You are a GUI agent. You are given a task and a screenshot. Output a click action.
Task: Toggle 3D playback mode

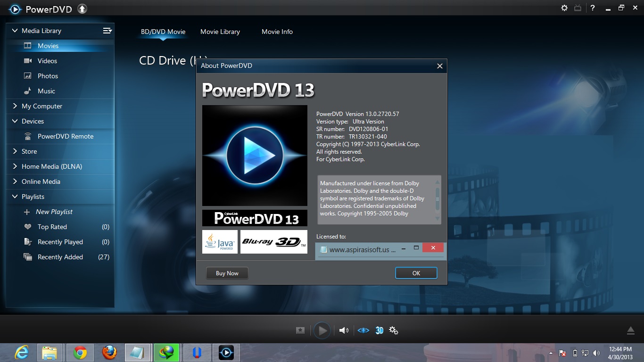pos(380,330)
